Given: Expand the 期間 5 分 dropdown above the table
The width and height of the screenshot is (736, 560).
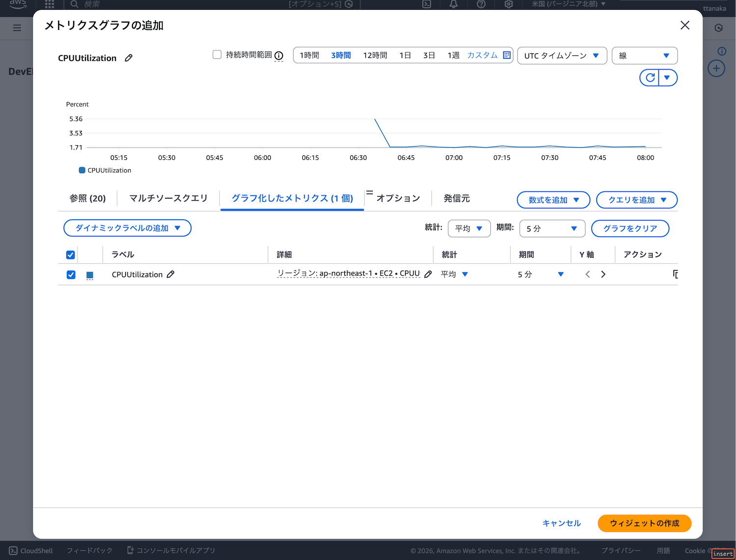Looking at the screenshot, I should [x=552, y=229].
